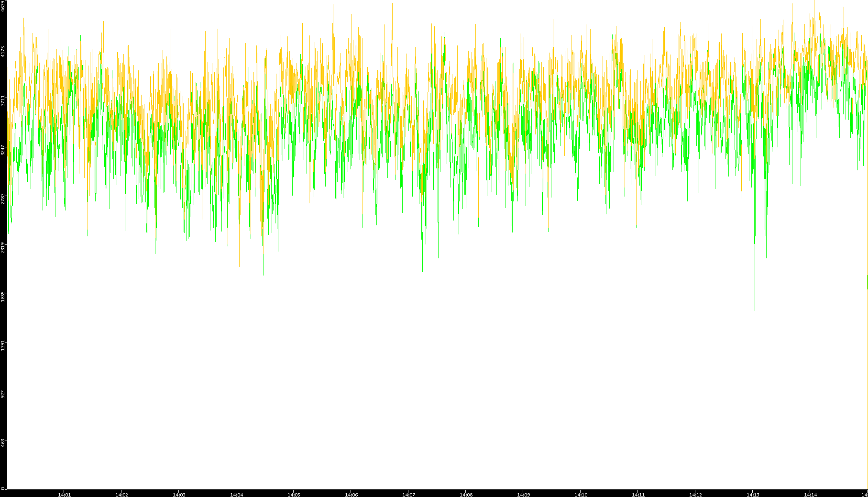
Task: Select the 14:03 tick on the time axis
Action: coord(179,495)
